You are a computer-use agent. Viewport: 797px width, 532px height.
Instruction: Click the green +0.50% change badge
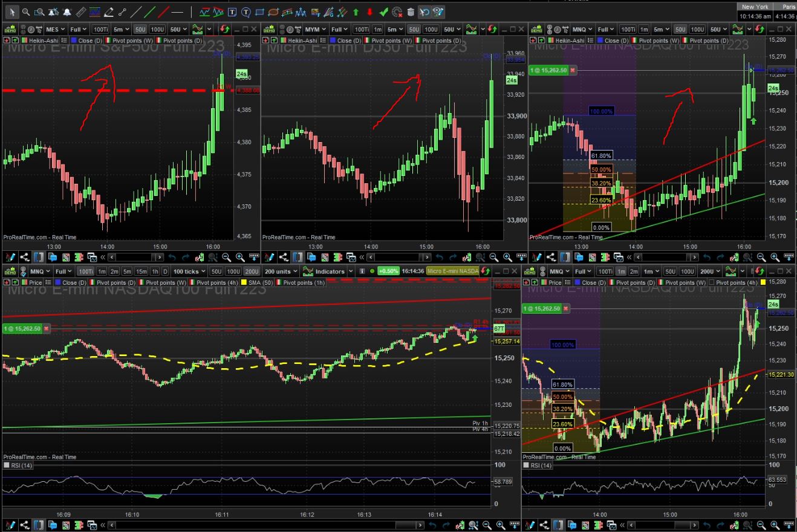(388, 271)
